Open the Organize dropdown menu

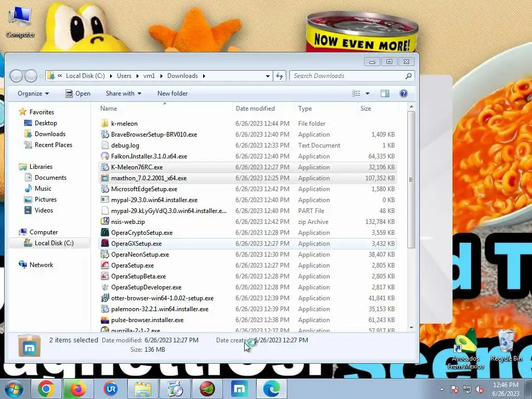point(33,94)
